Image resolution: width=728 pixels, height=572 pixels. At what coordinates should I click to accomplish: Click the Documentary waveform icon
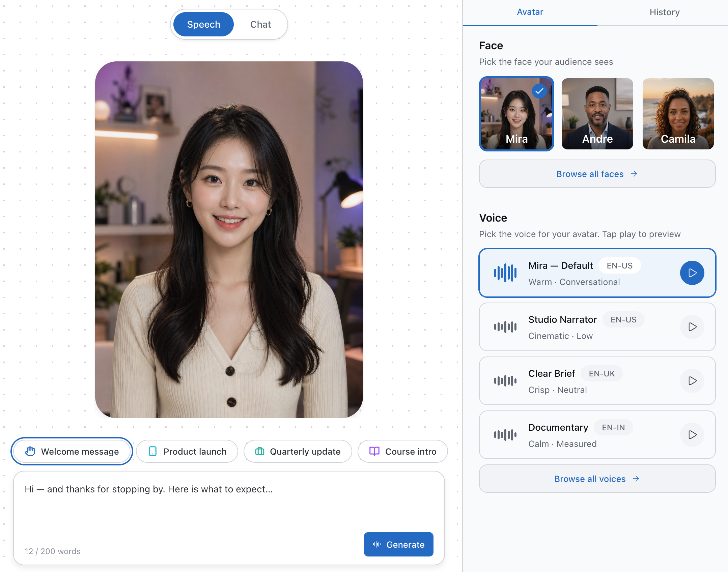pyautogui.click(x=505, y=435)
